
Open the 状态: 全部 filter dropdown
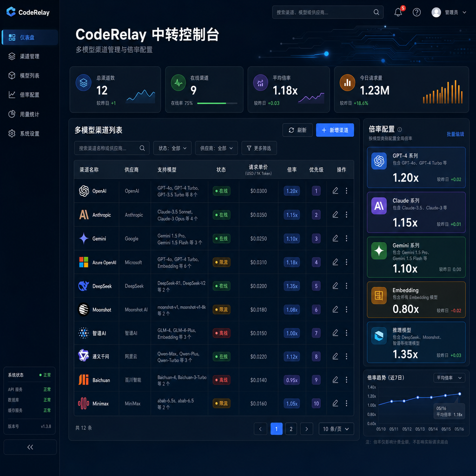172,148
